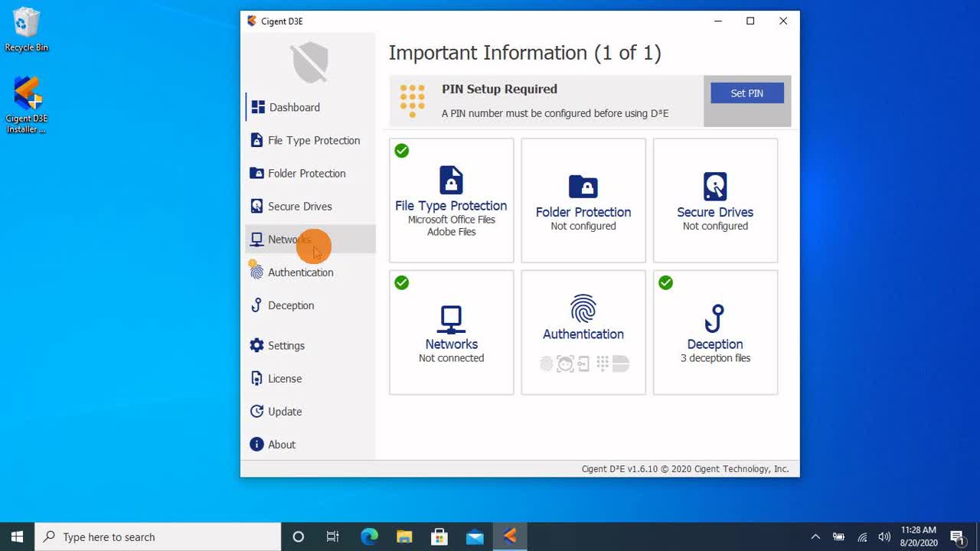Click the License document icon in sidebar
Screen dimensions: 980x551
coord(256,378)
